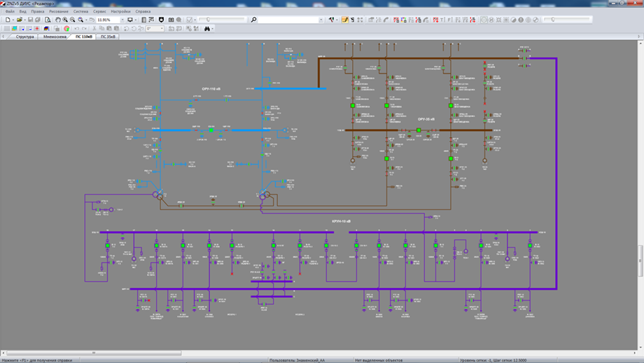Open the Рисование menu

pyautogui.click(x=59, y=12)
